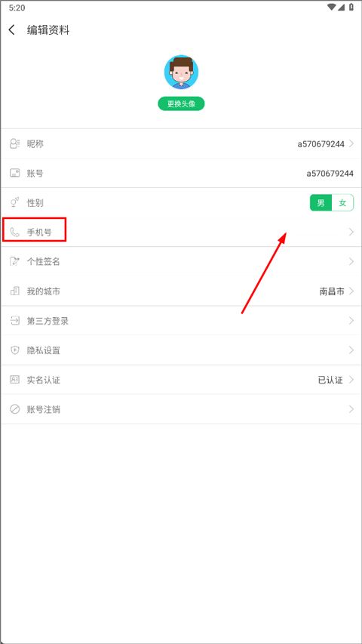The height and width of the screenshot is (644, 362).
Task: Select 男 in the gender toggle
Action: pyautogui.click(x=321, y=203)
